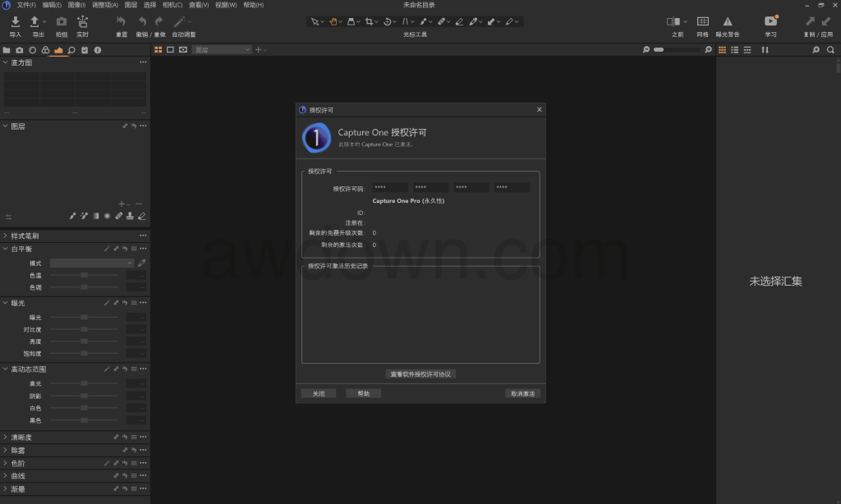Select the eraser icon in 图层 panel
Viewport: 841px width, 504px height.
pos(142,216)
